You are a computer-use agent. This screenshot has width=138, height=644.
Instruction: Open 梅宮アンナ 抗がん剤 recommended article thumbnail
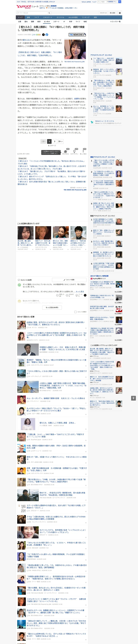(x=43, y=233)
